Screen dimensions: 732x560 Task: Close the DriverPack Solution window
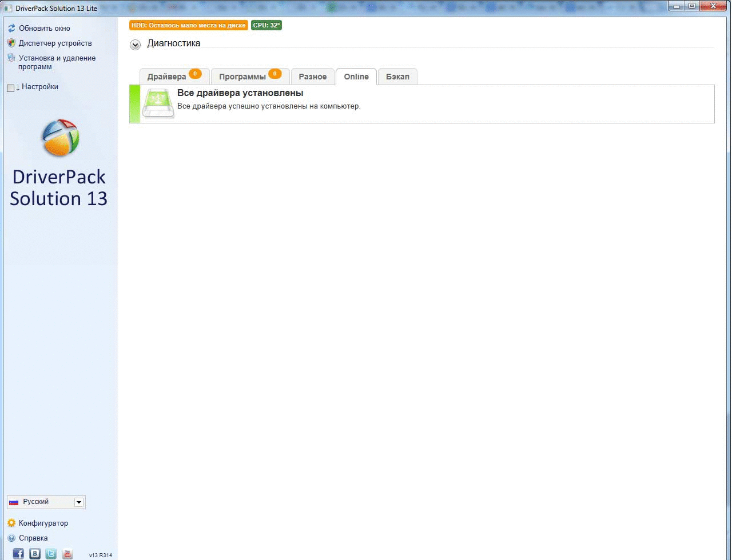(x=714, y=6)
